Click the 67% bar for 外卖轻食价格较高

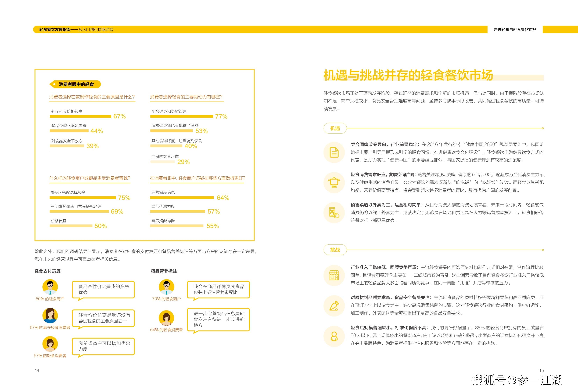[x=81, y=116]
